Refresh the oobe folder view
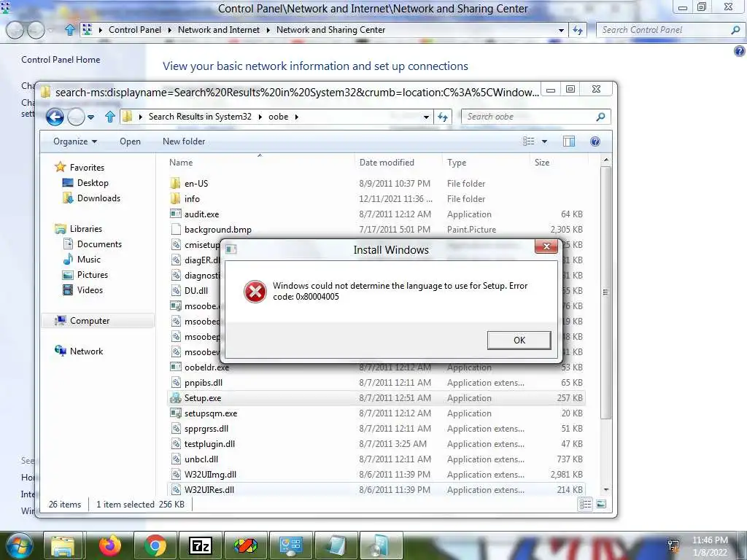Viewport: 747px width, 560px height. (443, 117)
